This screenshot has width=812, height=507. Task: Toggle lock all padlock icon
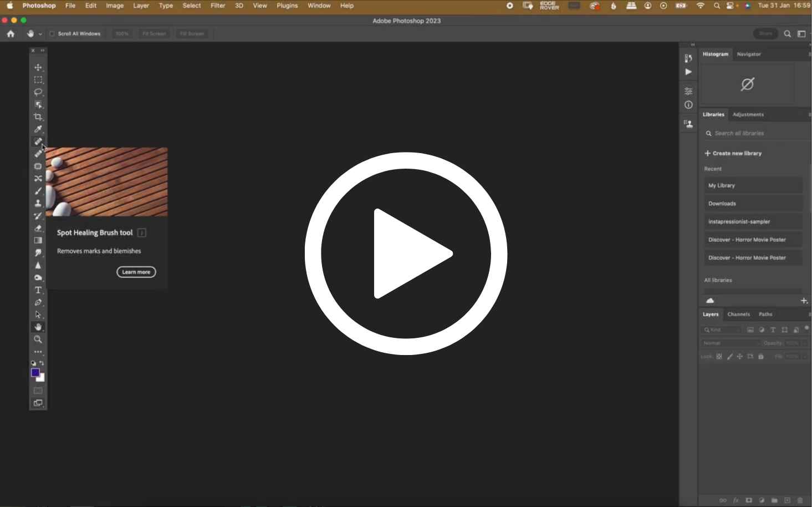(761, 357)
